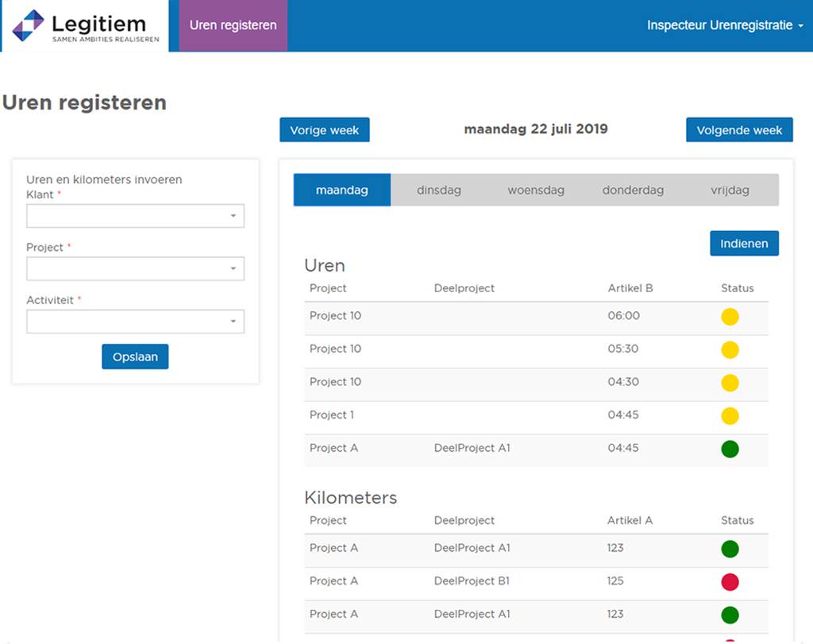Viewport: 813px width, 644px height.
Task: Select the woensdag tab
Action: point(536,191)
